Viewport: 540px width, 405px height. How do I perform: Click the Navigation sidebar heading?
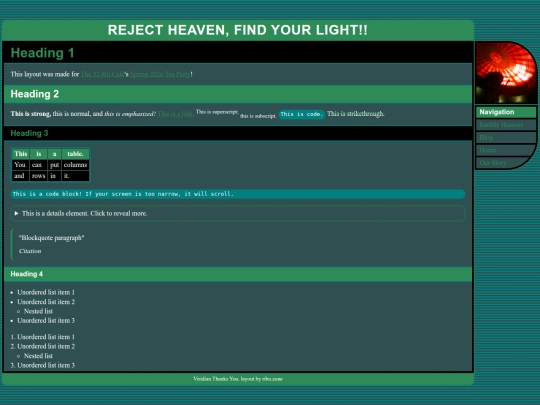pos(506,112)
